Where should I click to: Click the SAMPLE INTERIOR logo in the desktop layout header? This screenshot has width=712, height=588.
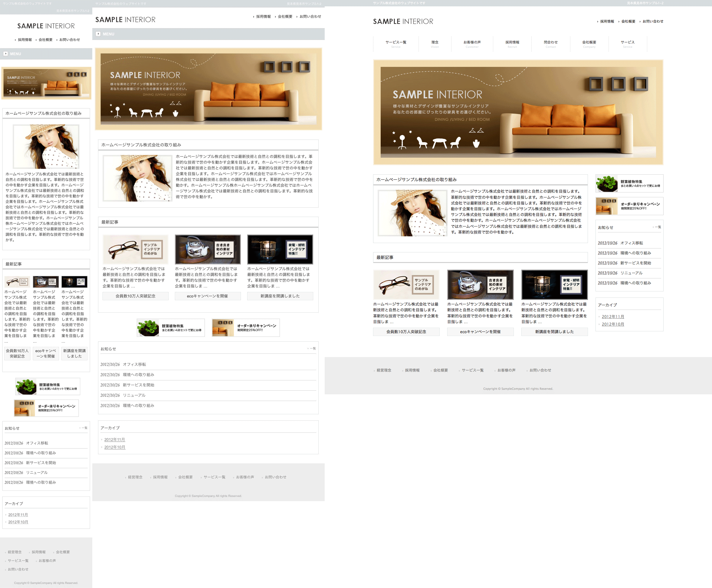(403, 22)
